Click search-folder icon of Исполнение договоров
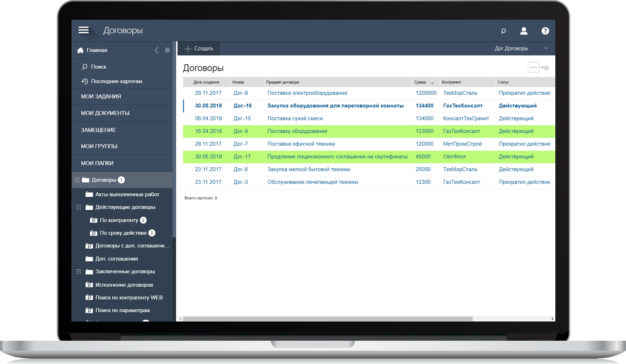626x364 pixels. tap(89, 285)
